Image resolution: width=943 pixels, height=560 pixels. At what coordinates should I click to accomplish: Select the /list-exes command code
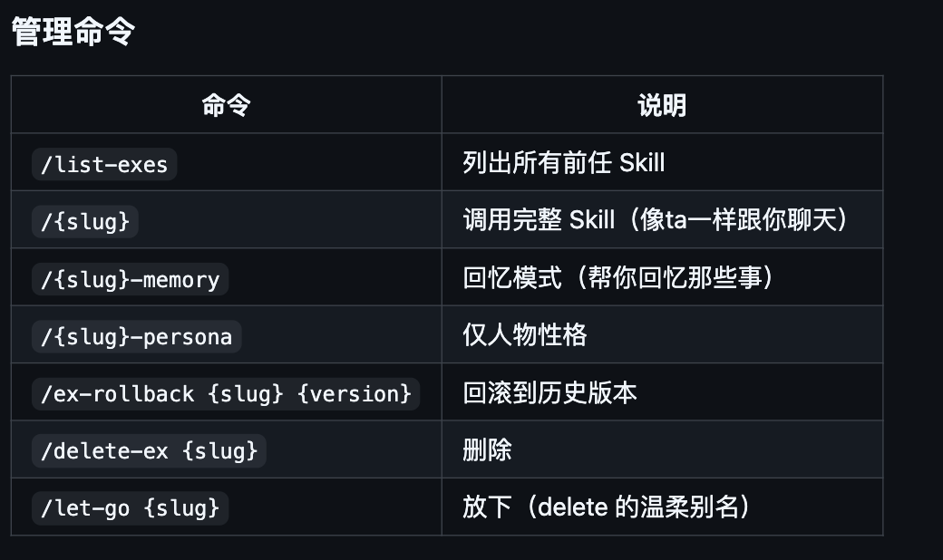104,164
